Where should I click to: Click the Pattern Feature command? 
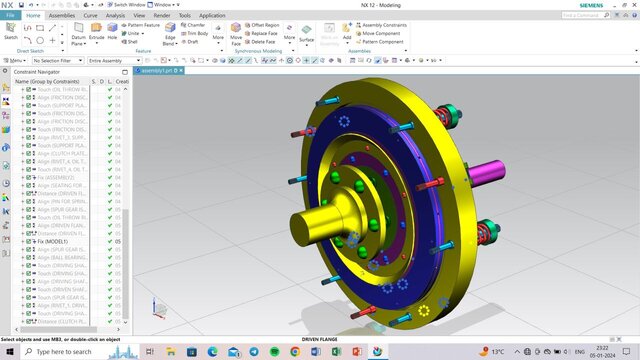[140, 25]
